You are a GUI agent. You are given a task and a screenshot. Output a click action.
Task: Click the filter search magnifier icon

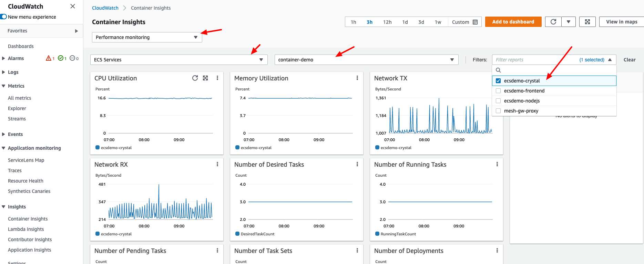coord(498,70)
